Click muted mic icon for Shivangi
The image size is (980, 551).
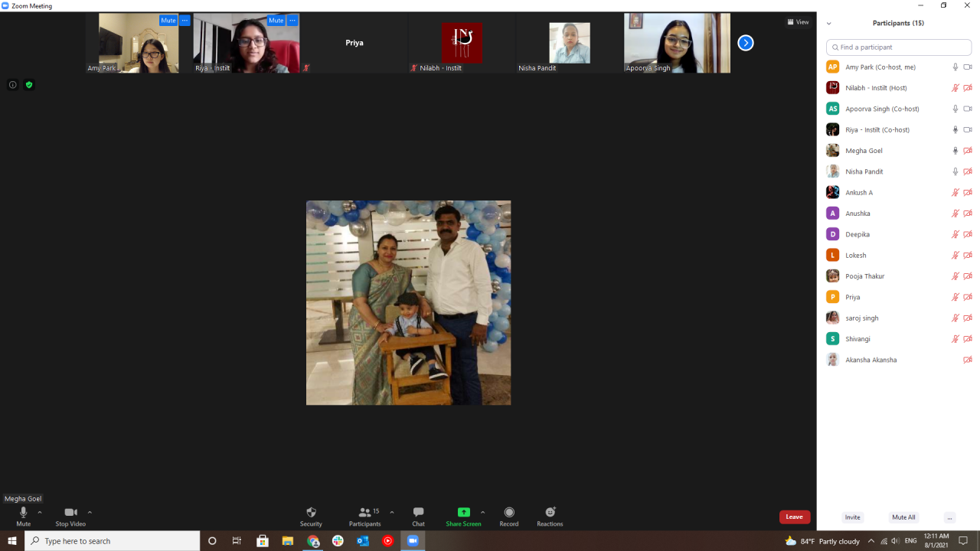click(955, 339)
